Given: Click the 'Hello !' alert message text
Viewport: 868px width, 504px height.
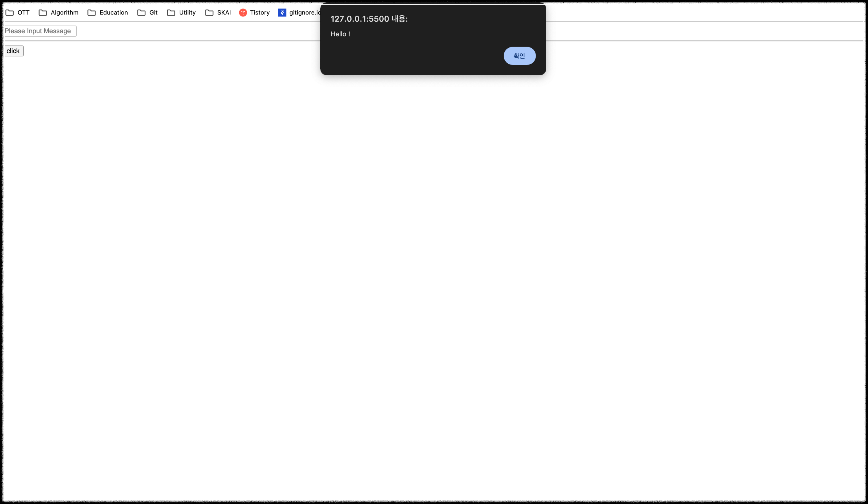Looking at the screenshot, I should point(340,34).
